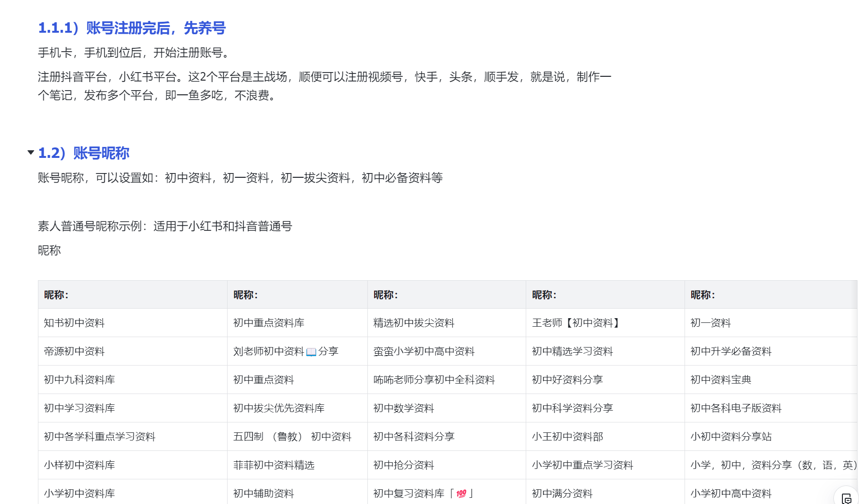Select cell 精选初中拔尖资料
The width and height of the screenshot is (859, 504).
[447, 323]
